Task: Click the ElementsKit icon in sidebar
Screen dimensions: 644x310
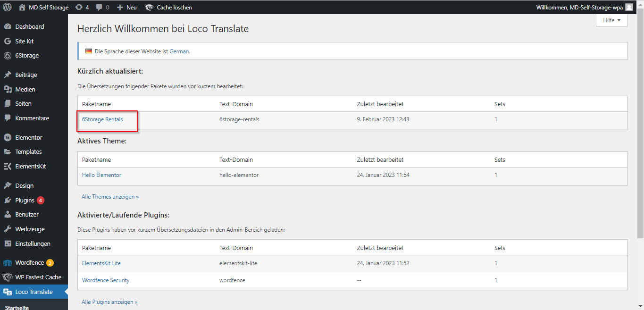Action: [x=8, y=166]
